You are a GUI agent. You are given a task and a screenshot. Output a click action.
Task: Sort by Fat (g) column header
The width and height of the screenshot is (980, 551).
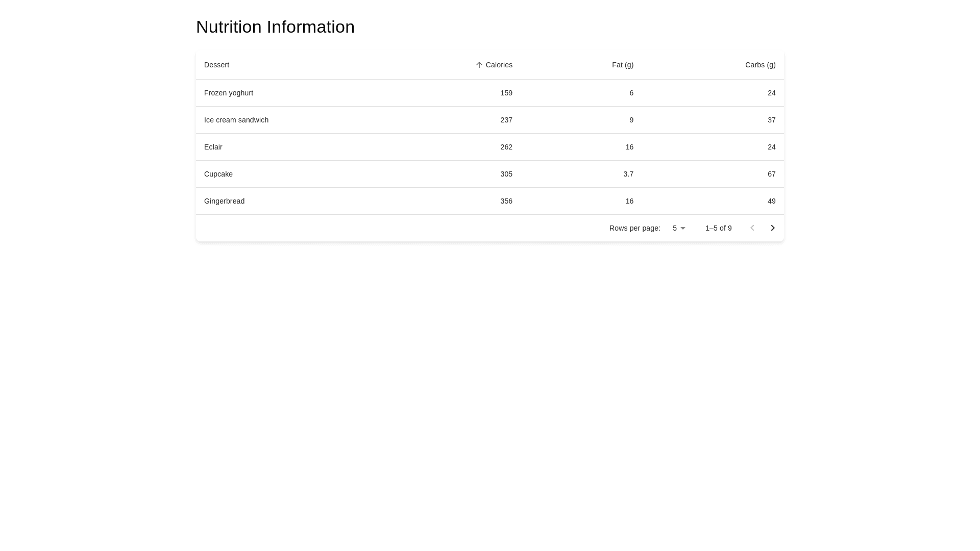622,65
